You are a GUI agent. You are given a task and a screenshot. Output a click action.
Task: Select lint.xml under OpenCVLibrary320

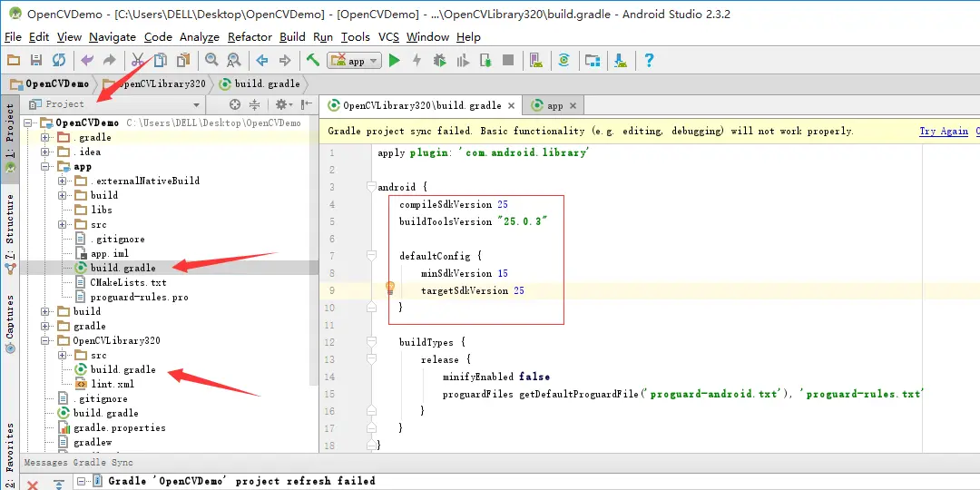tap(113, 384)
